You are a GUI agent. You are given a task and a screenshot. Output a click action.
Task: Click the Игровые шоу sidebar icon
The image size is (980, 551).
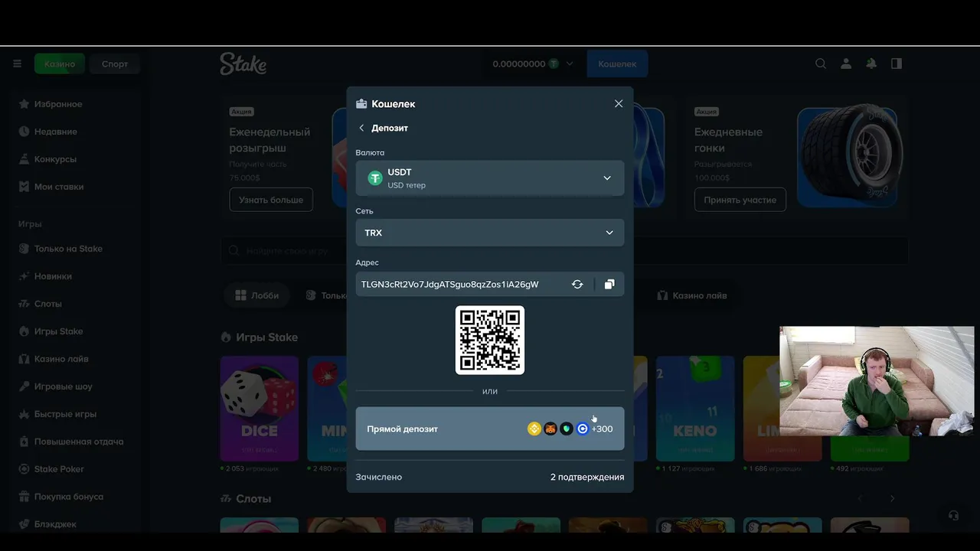(x=24, y=386)
